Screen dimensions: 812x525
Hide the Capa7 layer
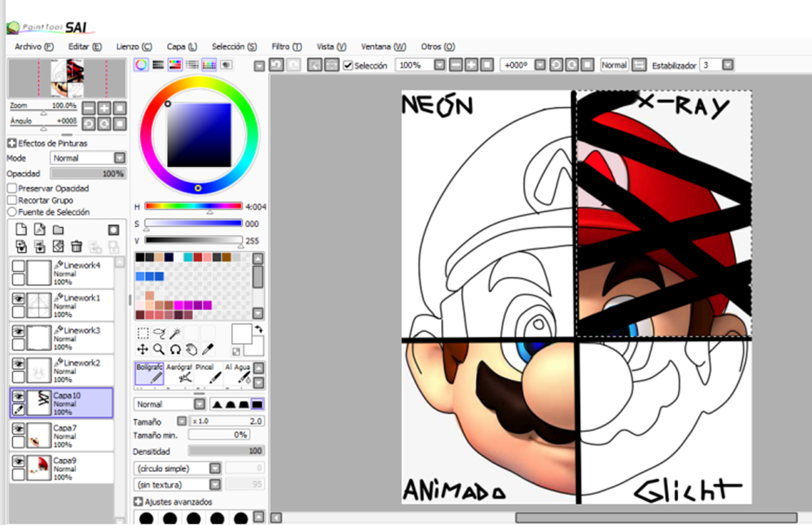[18, 428]
